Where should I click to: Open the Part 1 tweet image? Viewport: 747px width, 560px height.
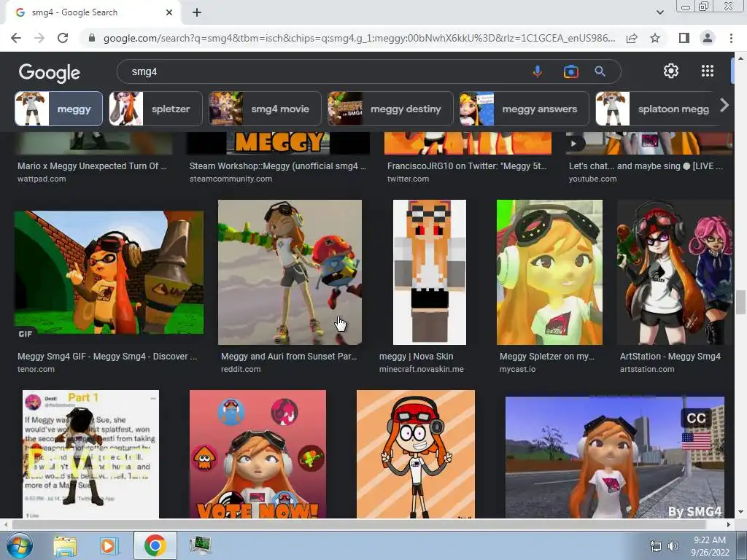point(90,454)
